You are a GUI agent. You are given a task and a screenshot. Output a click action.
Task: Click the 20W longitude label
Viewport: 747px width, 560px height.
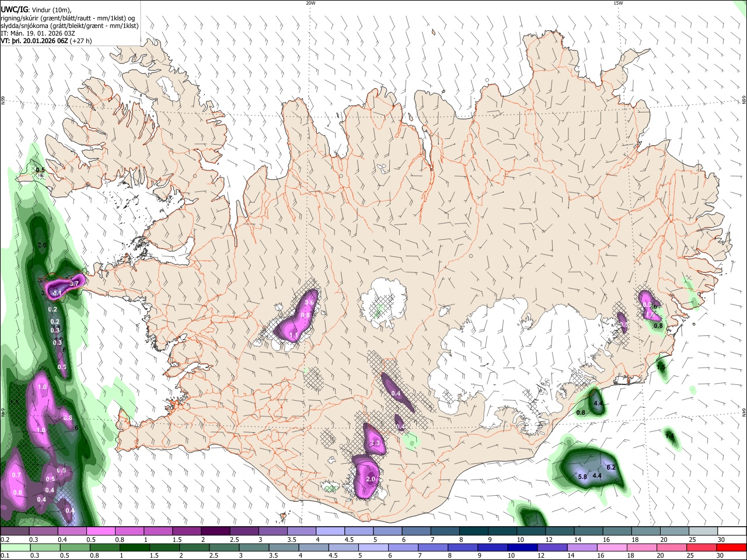click(310, 3)
